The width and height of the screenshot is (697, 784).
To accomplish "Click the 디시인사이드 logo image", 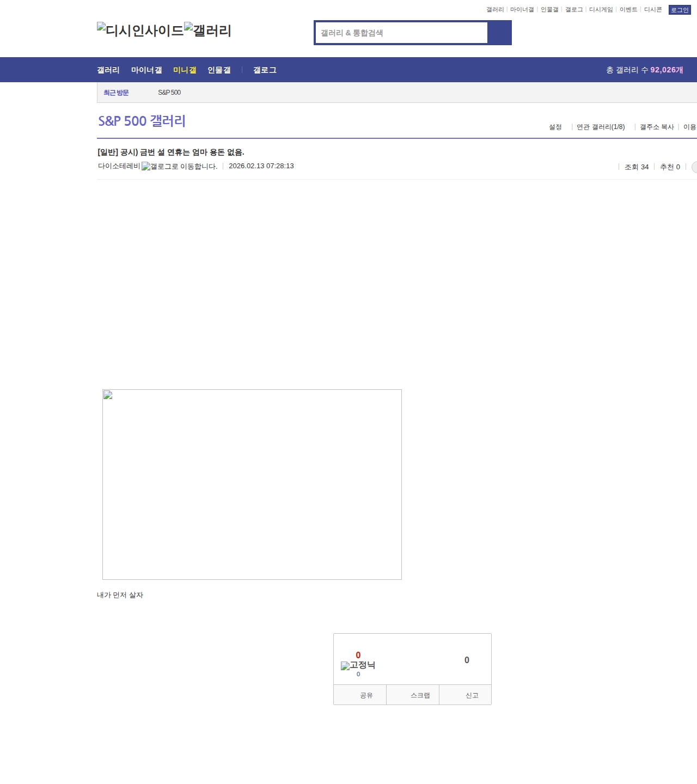I will coord(140,30).
